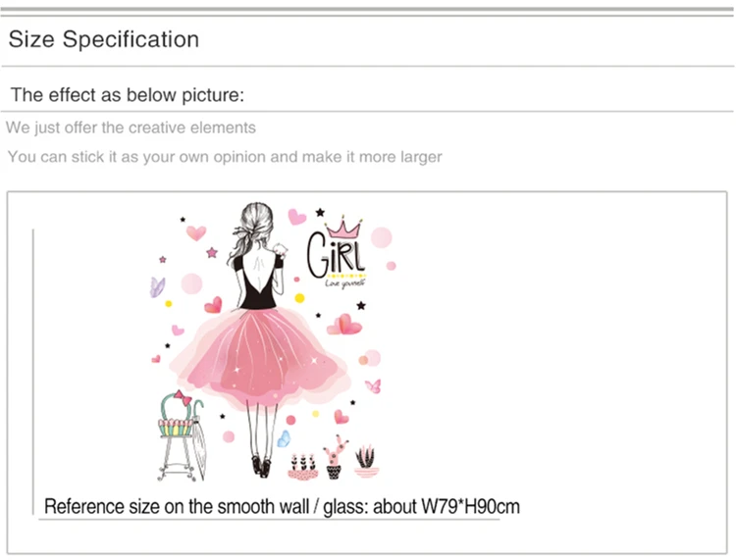
Task: Click the pink butterfly by the skirt
Action: (374, 386)
